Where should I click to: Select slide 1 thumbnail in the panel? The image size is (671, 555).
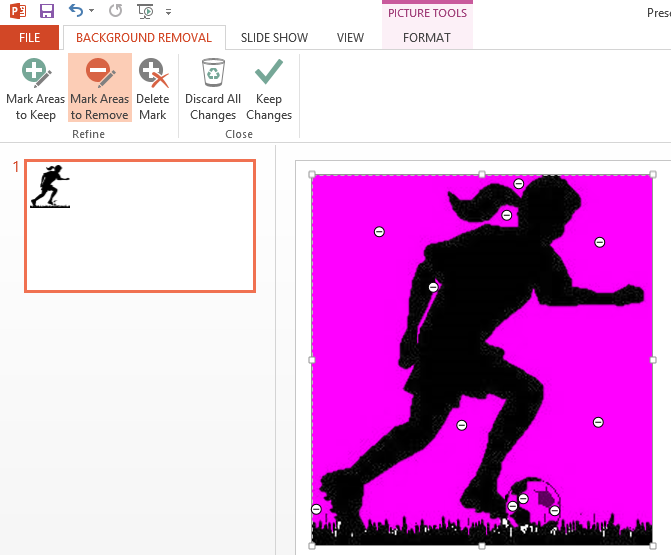[140, 226]
